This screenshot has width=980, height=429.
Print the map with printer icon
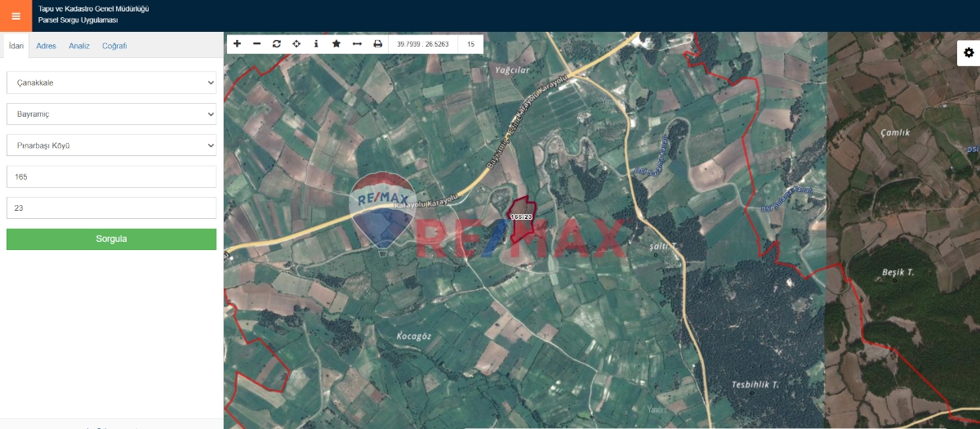coord(377,44)
